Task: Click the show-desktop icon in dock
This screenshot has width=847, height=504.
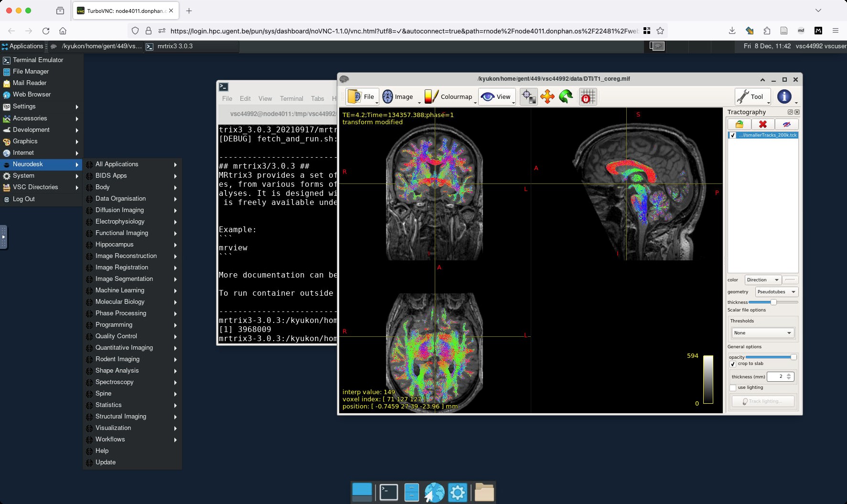Action: (x=362, y=492)
